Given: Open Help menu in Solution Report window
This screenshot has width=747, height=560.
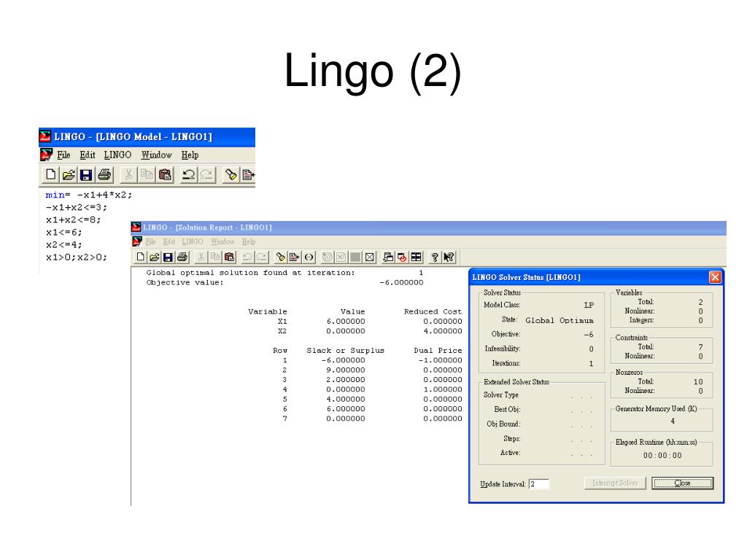Looking at the screenshot, I should [x=248, y=241].
